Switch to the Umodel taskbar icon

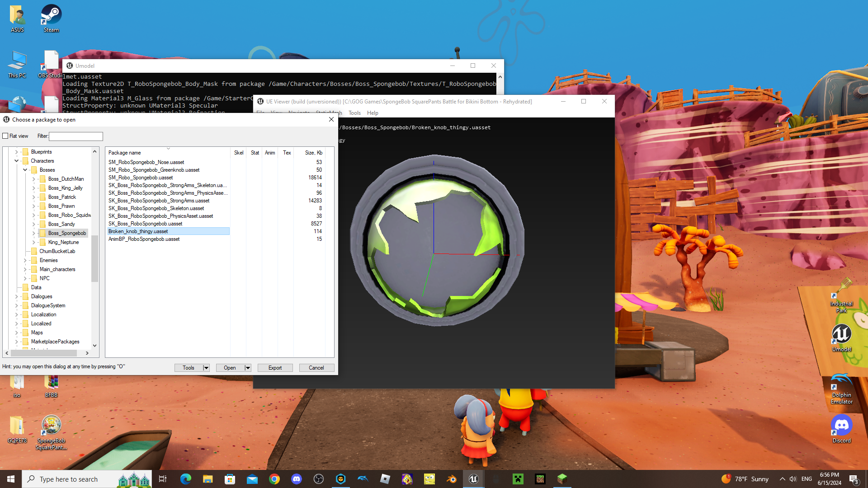point(473,479)
